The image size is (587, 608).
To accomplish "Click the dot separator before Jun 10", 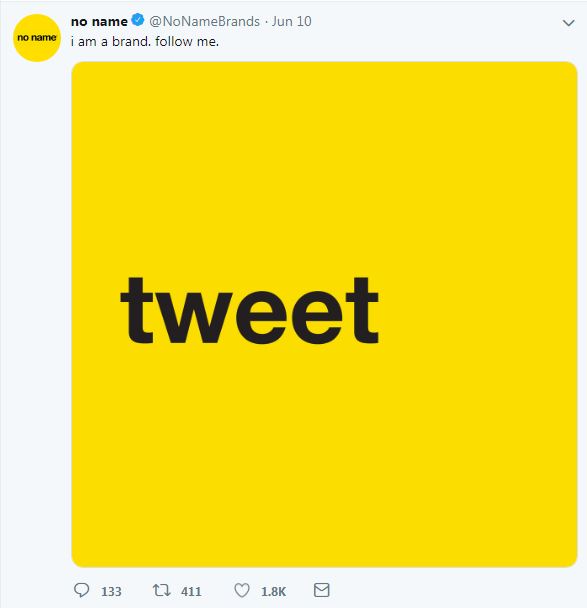I will point(266,22).
